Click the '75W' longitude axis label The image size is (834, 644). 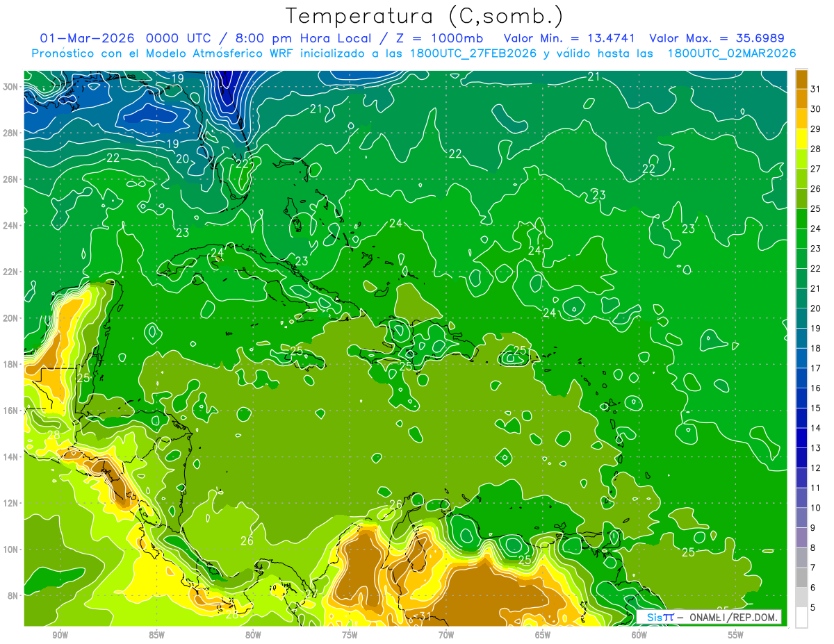click(x=350, y=635)
